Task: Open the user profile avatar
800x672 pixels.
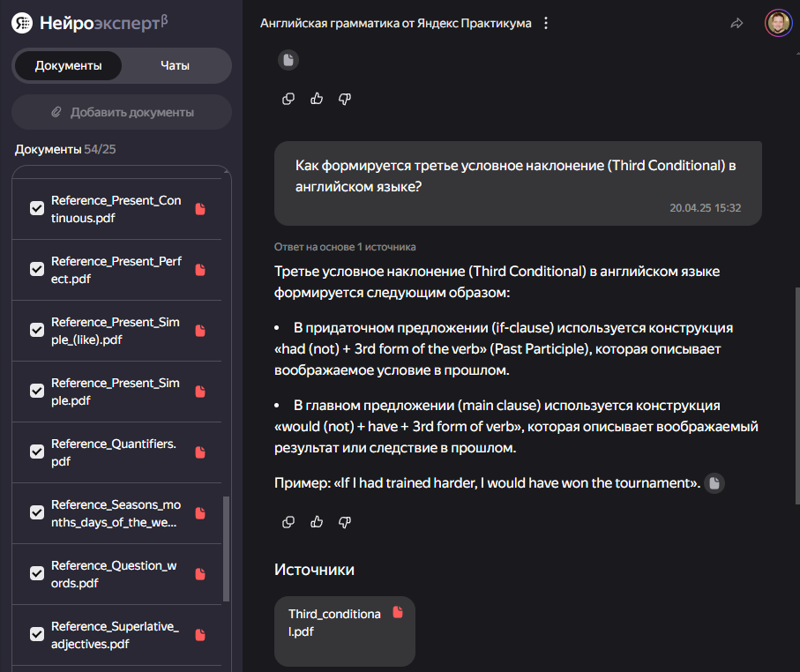Action: 778,23
